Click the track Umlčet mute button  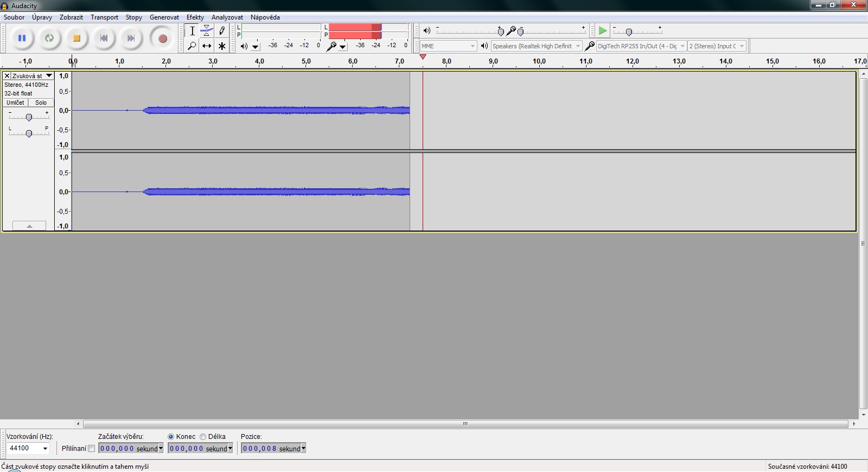coord(15,103)
